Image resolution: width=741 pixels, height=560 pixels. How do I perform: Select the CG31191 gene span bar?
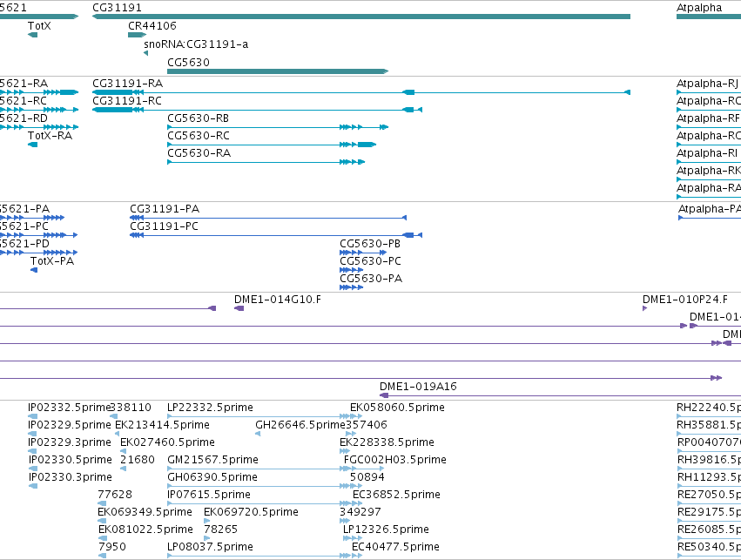(361, 17)
